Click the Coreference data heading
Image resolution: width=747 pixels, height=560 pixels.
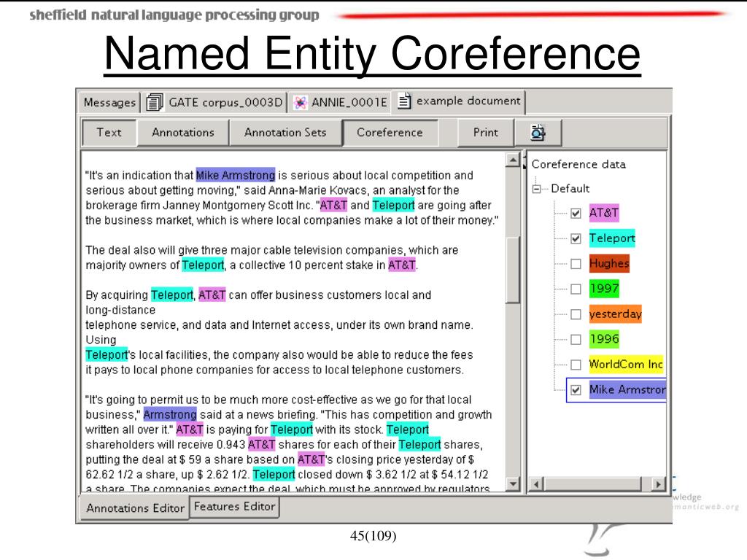click(578, 164)
